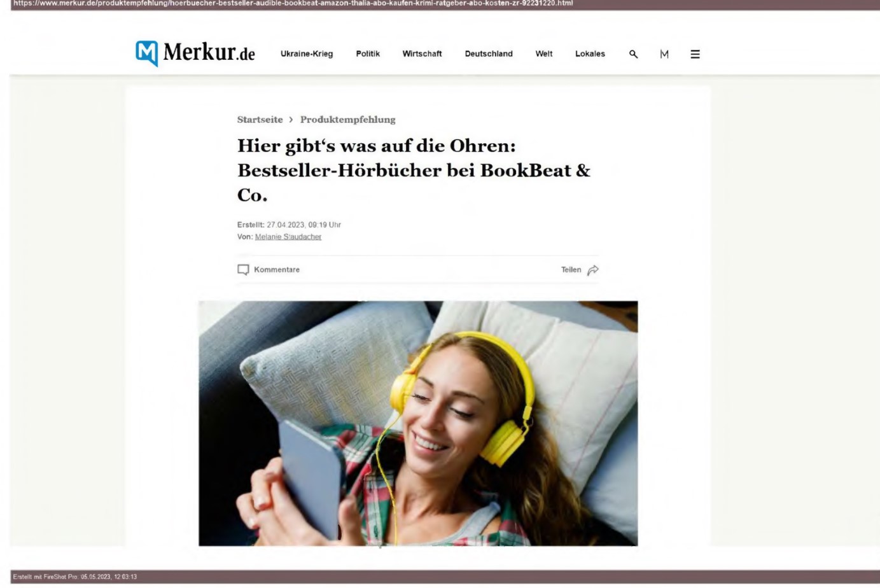Open the Ukraine-Krieg section
This screenshot has width=880, height=588.
tap(307, 54)
